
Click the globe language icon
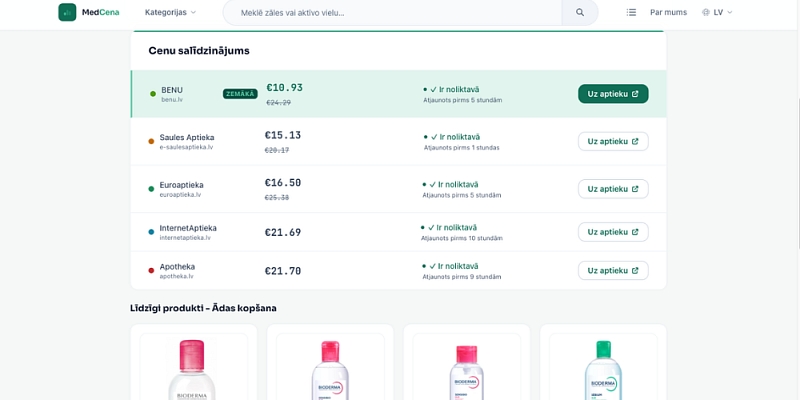[706, 12]
